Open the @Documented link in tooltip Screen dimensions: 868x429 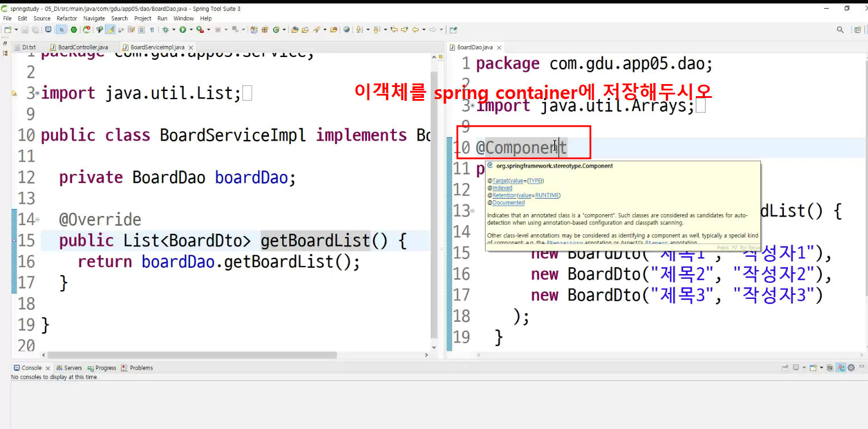pyautogui.click(x=509, y=203)
